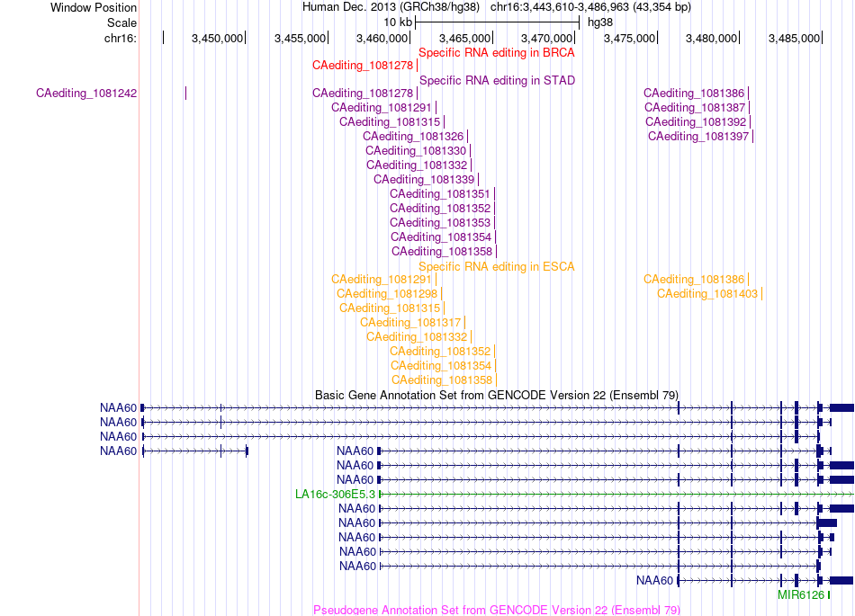The width and height of the screenshot is (855, 616).
Task: Open the Specific RNA editing in ESCA track title
Action: (x=496, y=267)
